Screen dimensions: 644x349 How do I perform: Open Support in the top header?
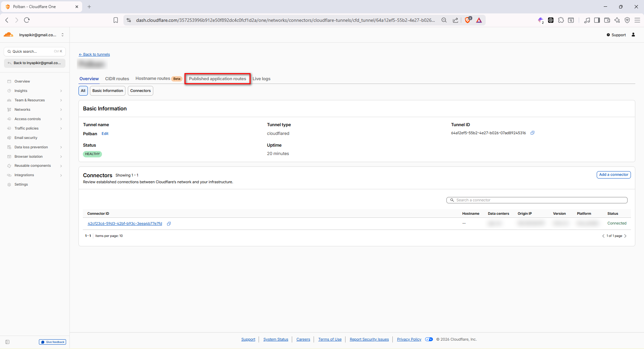pos(616,35)
